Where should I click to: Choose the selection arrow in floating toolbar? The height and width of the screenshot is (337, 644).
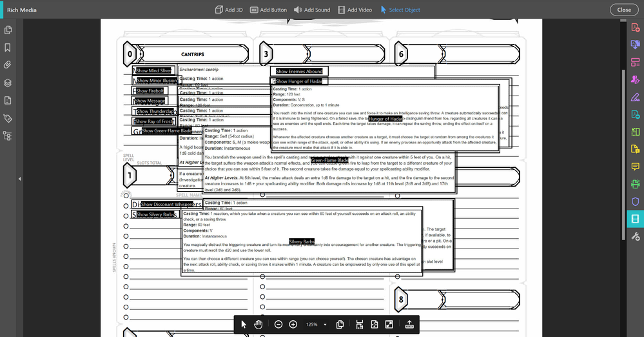pyautogui.click(x=244, y=325)
